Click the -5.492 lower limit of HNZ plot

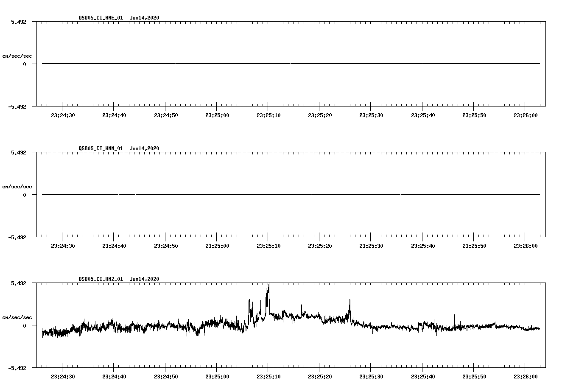(x=17, y=368)
